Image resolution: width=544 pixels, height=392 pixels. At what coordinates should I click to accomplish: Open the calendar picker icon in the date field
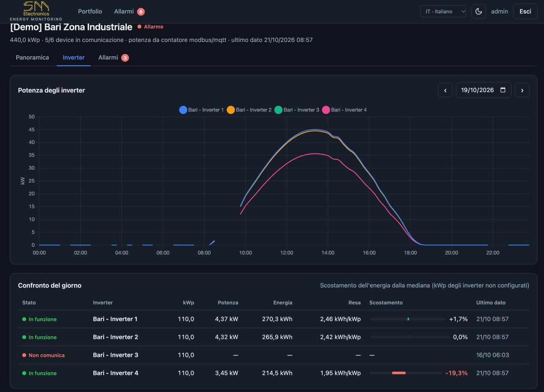tap(503, 90)
